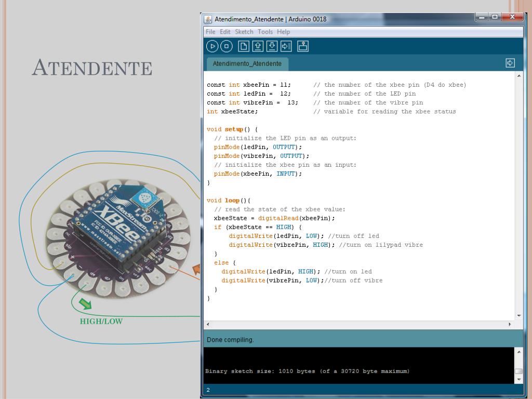This screenshot has width=532, height=399.
Task: Click the "xbeeState = digitalRead(xbeePin);" line
Action: 274,218
